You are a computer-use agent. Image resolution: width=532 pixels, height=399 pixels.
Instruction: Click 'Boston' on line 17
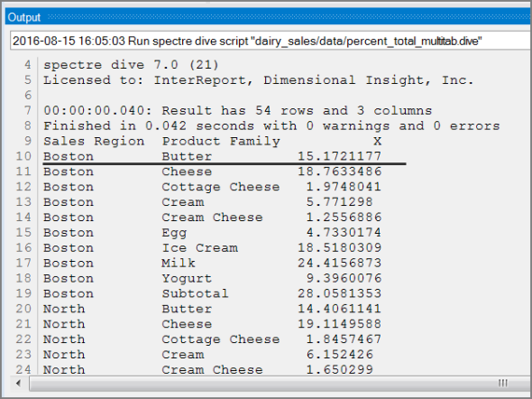(x=69, y=264)
